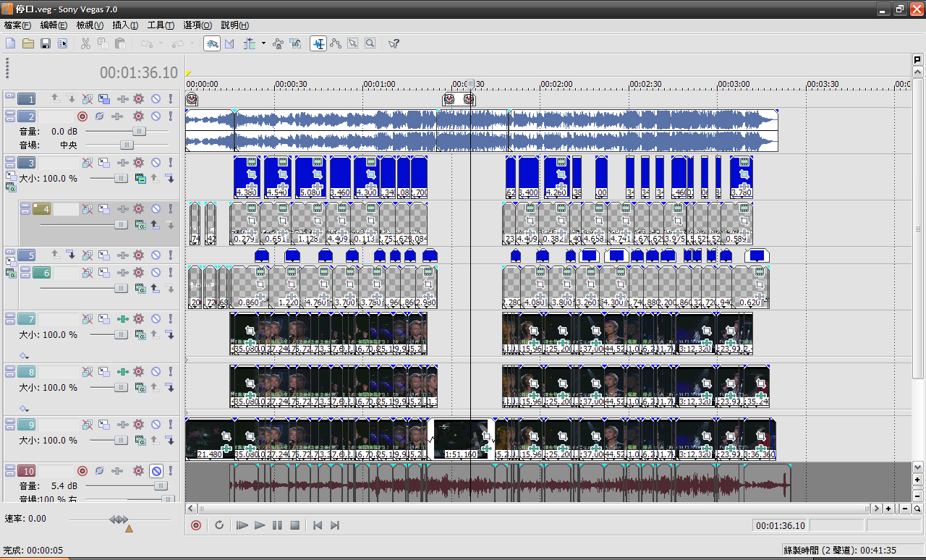926x560 pixels.
Task: Toggle the Enable Snapping toolbar icon
Action: pos(212,43)
